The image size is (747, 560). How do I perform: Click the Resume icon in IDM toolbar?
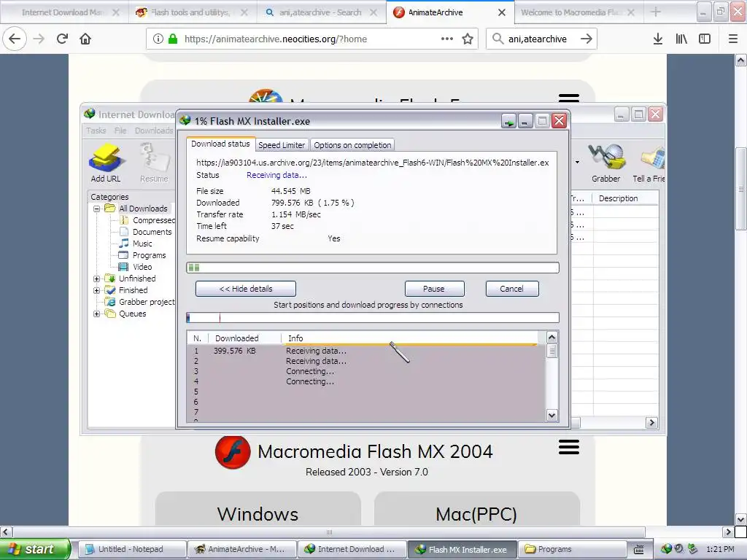click(x=154, y=163)
